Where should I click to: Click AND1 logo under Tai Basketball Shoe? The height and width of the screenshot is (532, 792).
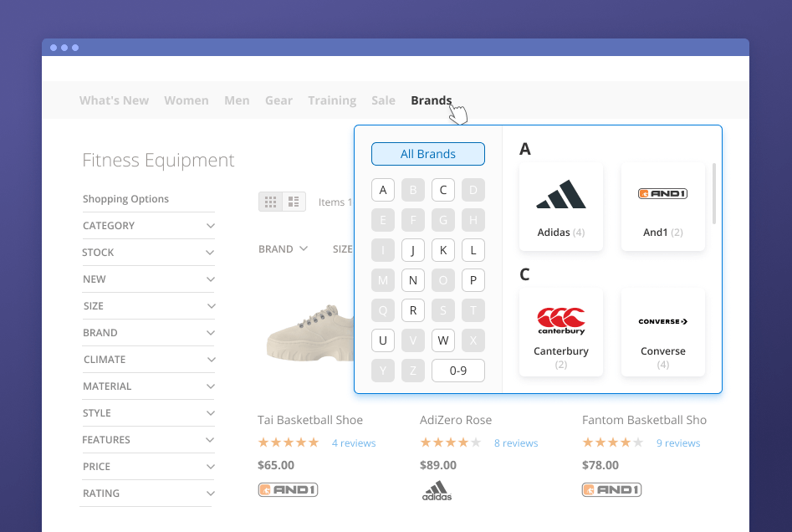pyautogui.click(x=288, y=490)
